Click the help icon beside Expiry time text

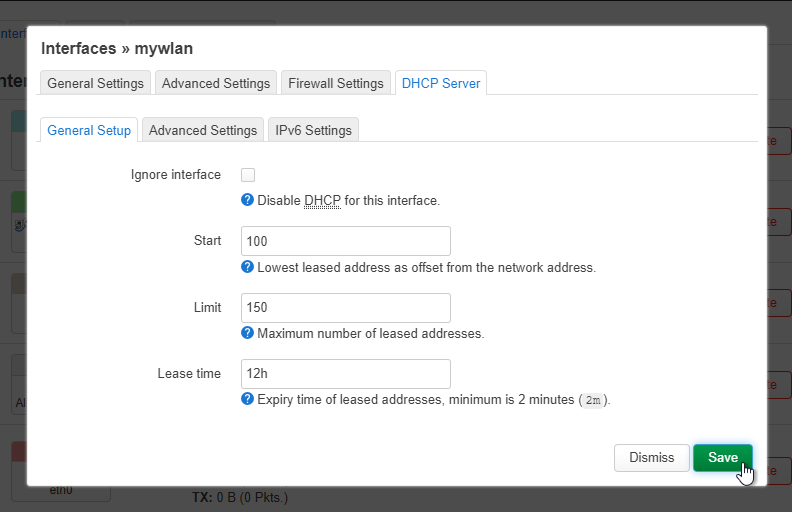247,399
